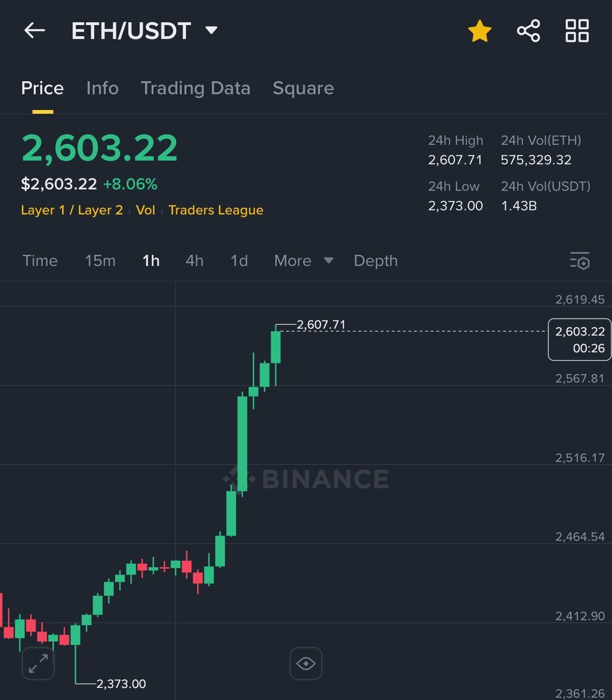The width and height of the screenshot is (612, 700).
Task: Select the 1h interval
Action: point(151,261)
